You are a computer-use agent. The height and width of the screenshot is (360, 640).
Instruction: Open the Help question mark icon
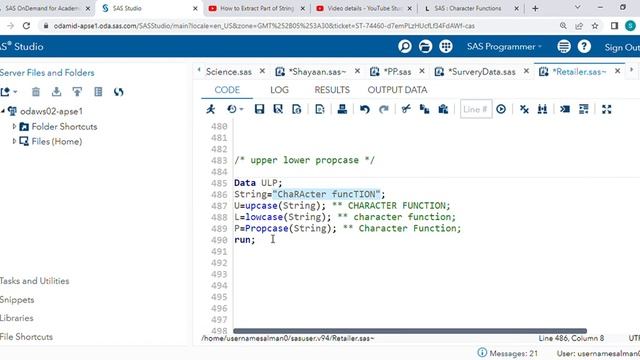[x=584, y=47]
